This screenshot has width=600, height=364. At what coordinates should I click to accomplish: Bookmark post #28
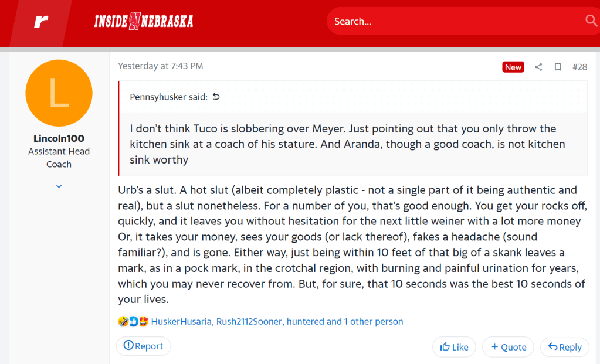click(x=558, y=67)
